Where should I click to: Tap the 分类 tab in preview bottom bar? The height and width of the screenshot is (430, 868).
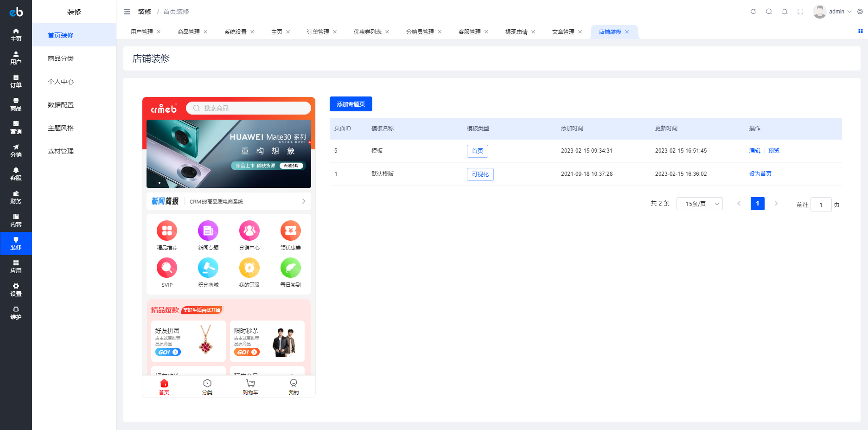207,387
